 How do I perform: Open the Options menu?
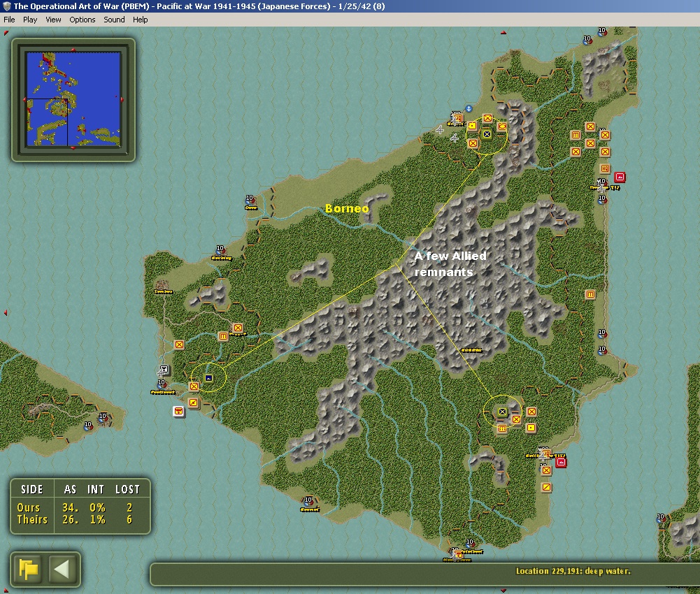coord(82,20)
